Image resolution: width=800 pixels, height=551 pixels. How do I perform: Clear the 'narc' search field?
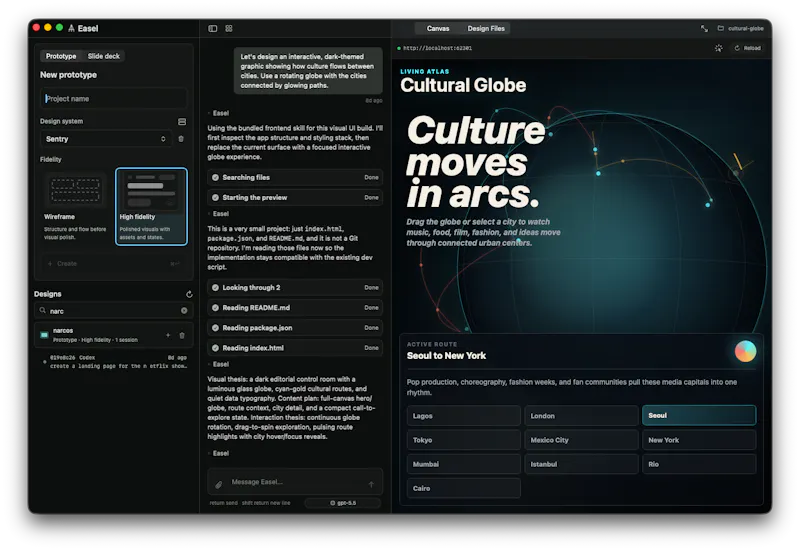click(184, 311)
